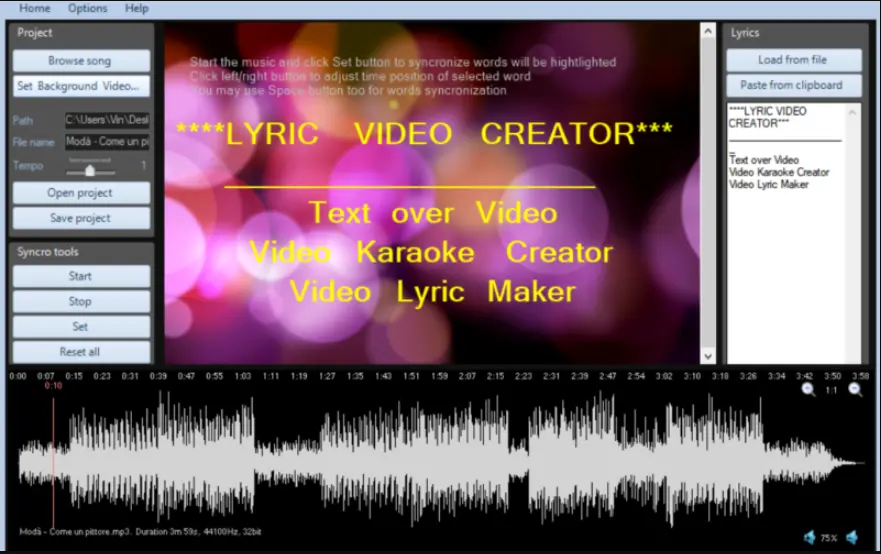This screenshot has height=554, width=881.
Task: Click the 3:58 timeline mark
Action: click(861, 376)
